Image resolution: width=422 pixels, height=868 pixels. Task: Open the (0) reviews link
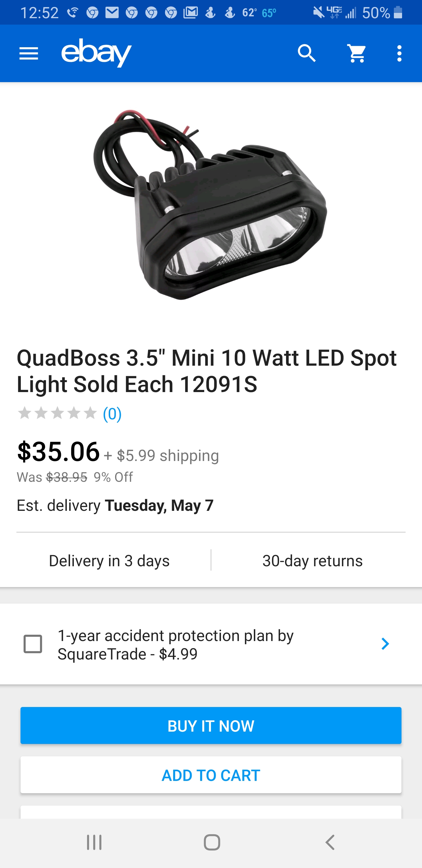point(112,413)
